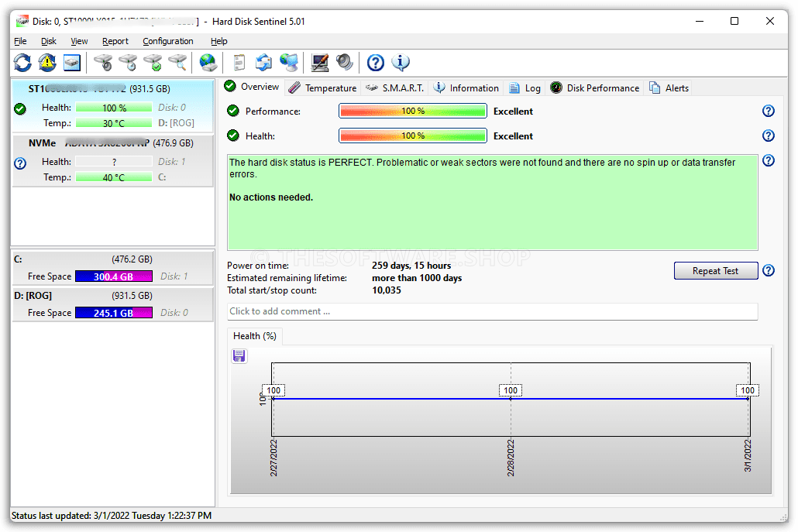
Task: Switch to the Log tab
Action: [525, 88]
